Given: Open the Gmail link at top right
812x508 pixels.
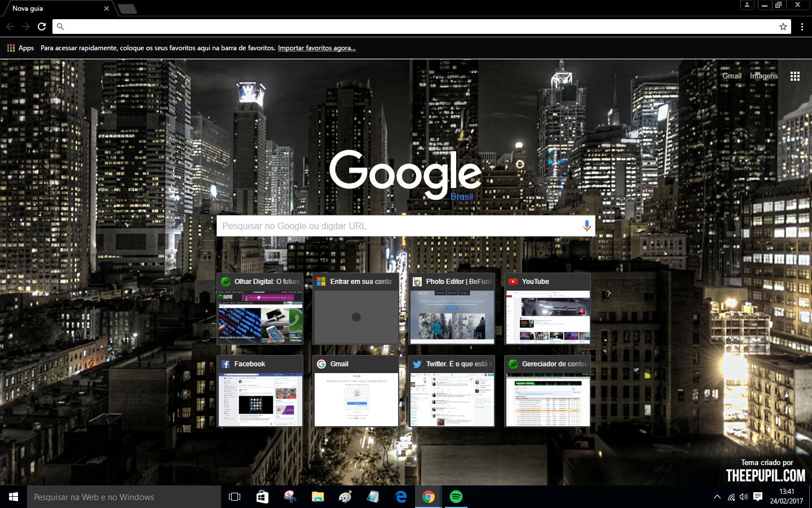Looking at the screenshot, I should coord(731,76).
